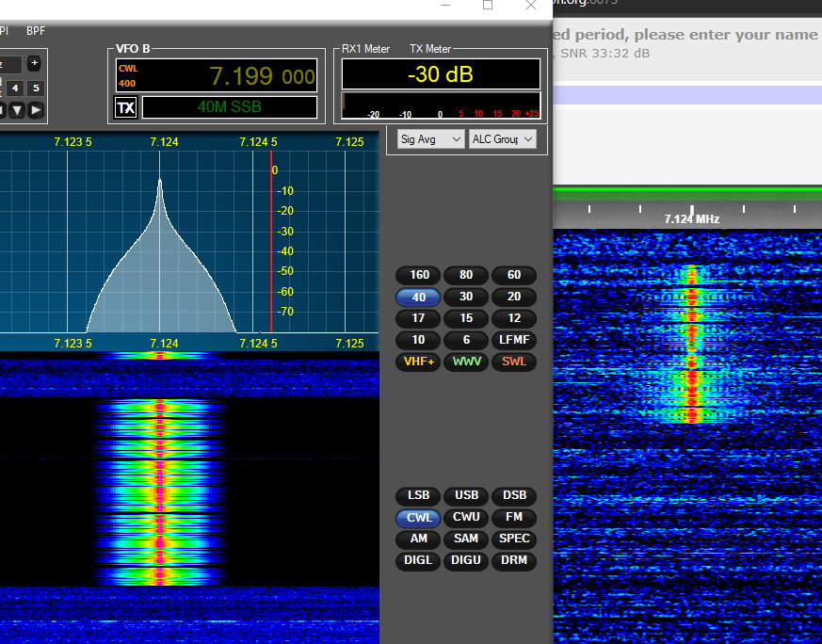Select preset button 5
Image resolution: width=822 pixels, height=644 pixels.
(x=36, y=89)
